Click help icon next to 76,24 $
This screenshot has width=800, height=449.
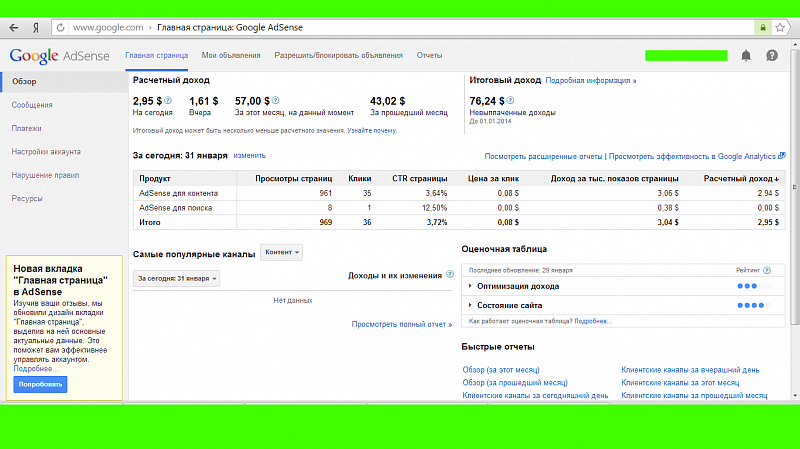(510, 101)
